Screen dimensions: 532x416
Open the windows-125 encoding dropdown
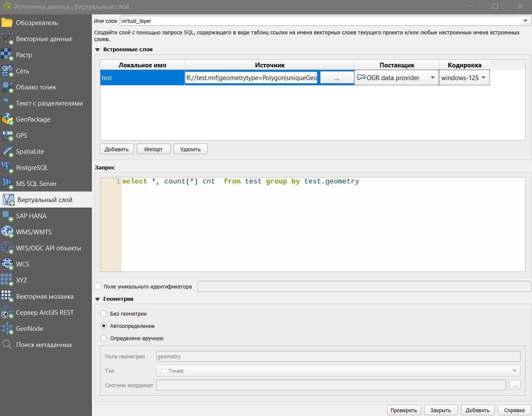[x=483, y=78]
